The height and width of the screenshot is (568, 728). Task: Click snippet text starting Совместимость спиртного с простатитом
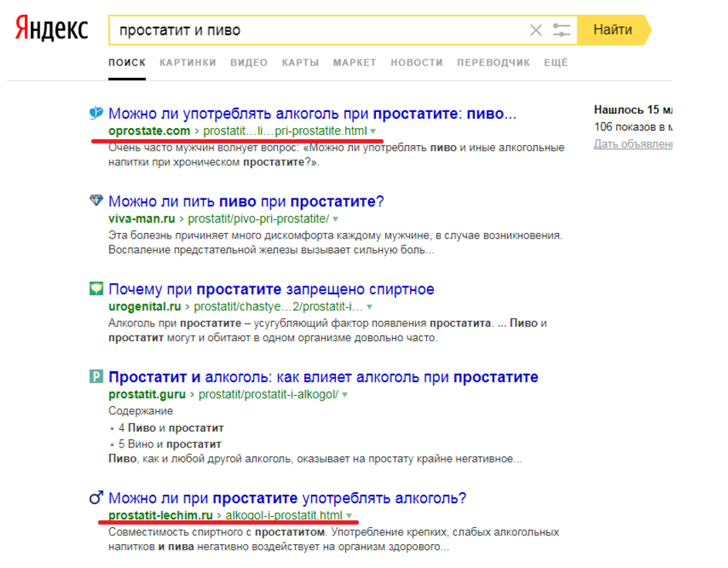click(334, 539)
